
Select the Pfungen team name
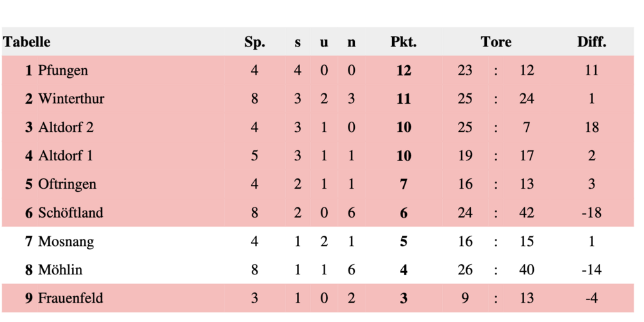point(63,71)
